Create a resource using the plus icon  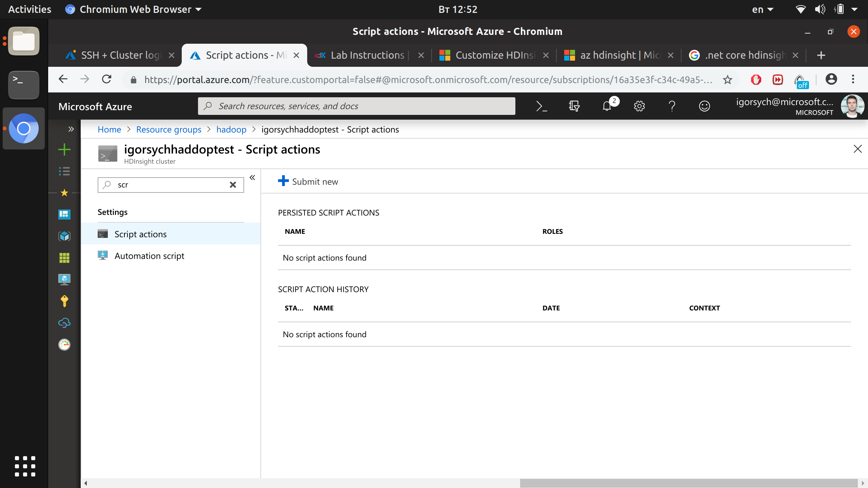coord(64,149)
